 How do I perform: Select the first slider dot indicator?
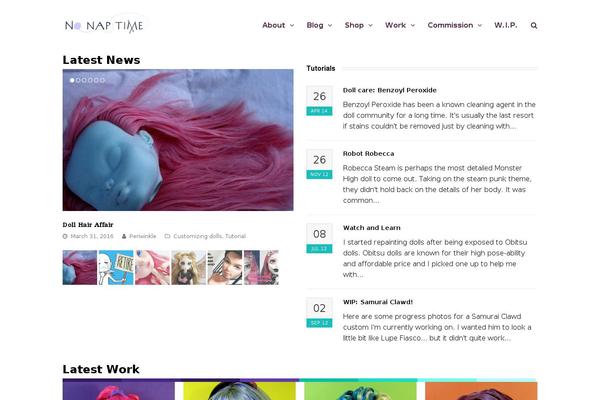click(x=72, y=80)
